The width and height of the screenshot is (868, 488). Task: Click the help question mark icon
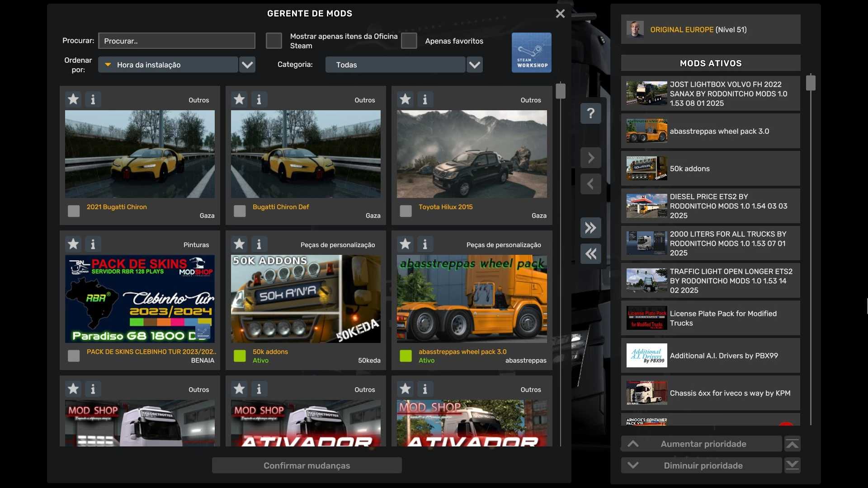tap(590, 113)
